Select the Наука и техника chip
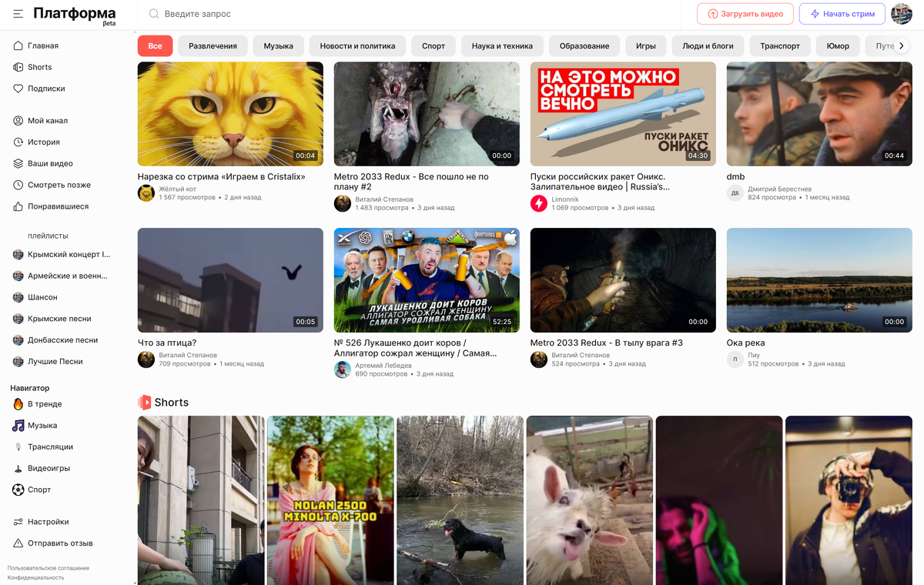 point(502,46)
